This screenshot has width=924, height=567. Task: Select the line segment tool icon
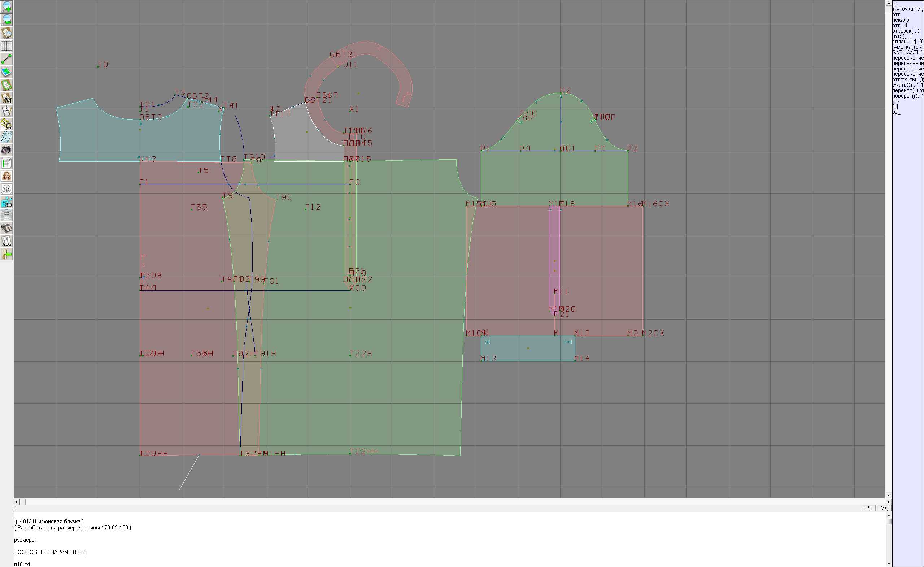pyautogui.click(x=6, y=59)
